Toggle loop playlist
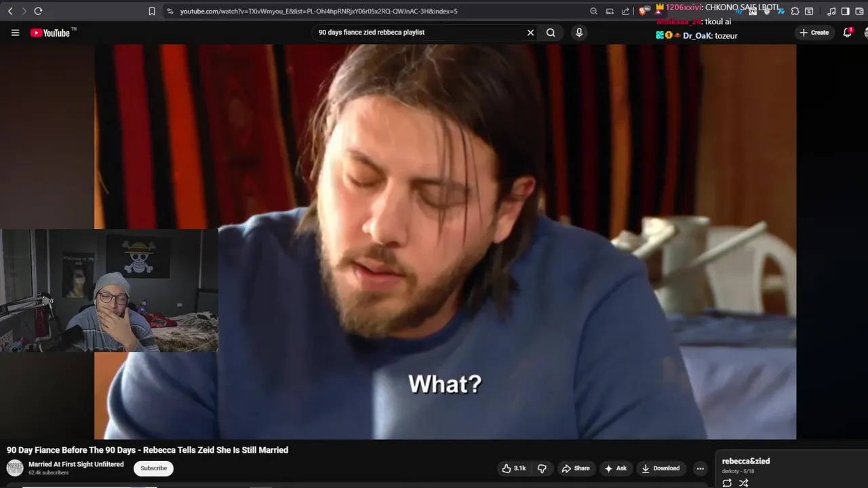The width and height of the screenshot is (868, 488). click(x=727, y=483)
